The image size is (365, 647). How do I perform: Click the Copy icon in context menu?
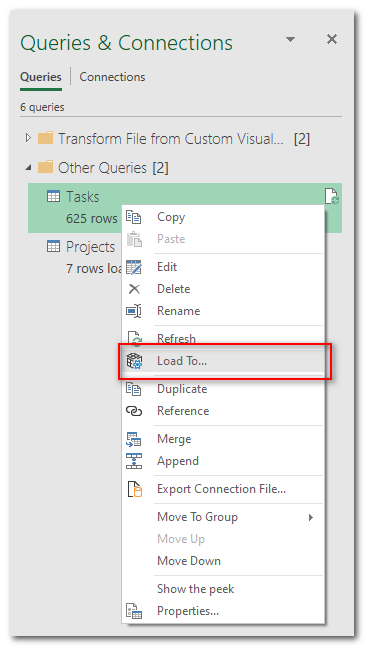click(134, 217)
